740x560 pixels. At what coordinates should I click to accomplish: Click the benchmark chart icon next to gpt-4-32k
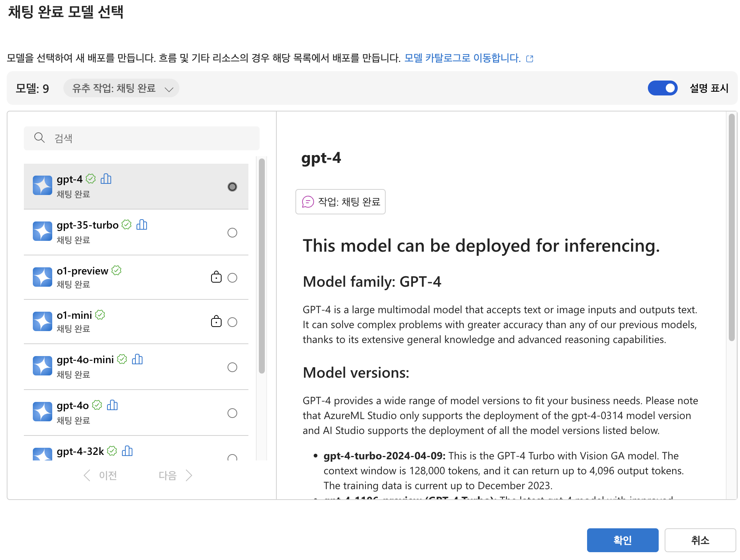pyautogui.click(x=127, y=451)
